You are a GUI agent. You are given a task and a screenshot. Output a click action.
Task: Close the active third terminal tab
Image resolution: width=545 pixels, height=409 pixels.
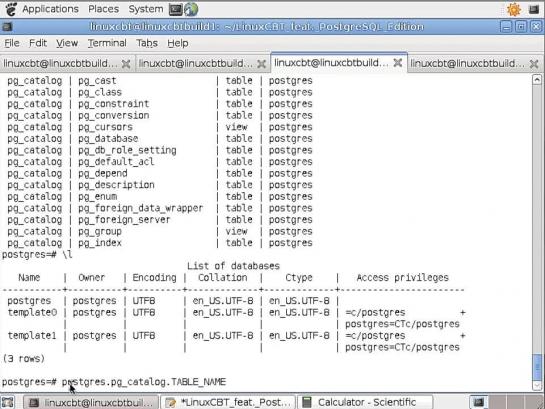(398, 63)
